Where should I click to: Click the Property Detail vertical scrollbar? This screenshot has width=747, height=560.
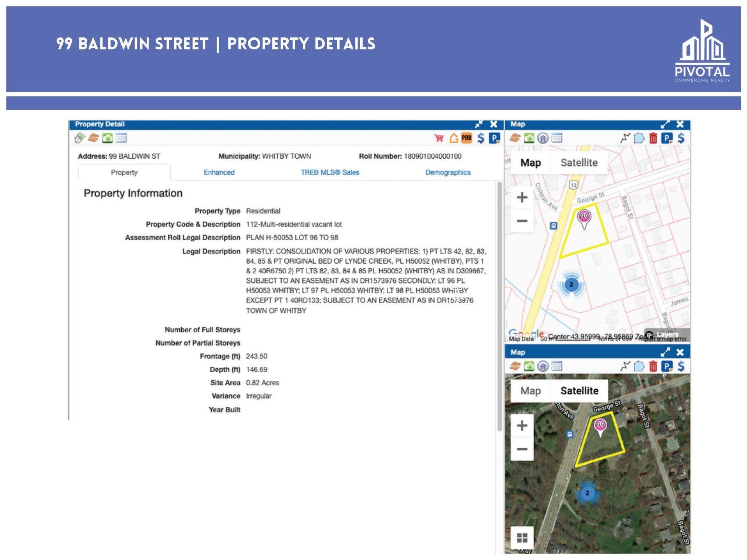(x=500, y=306)
